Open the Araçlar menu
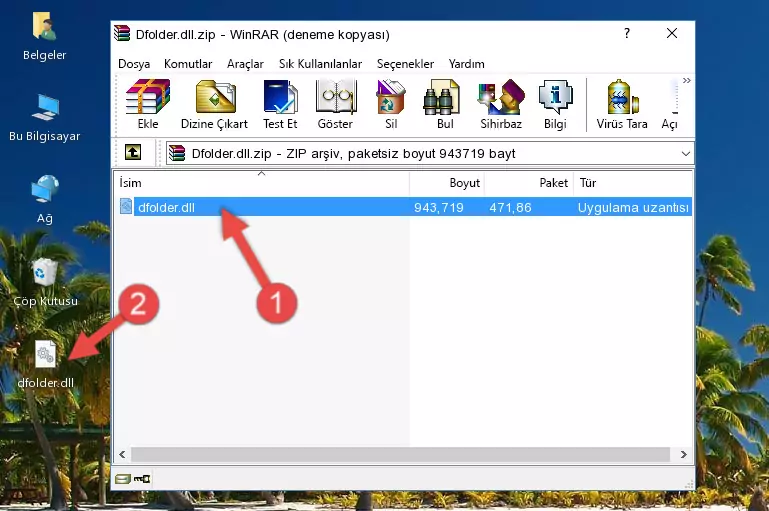 [245, 64]
